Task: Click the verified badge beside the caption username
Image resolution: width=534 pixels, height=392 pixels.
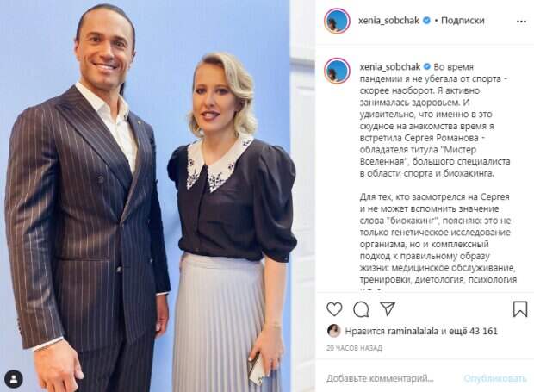Action: (427, 66)
